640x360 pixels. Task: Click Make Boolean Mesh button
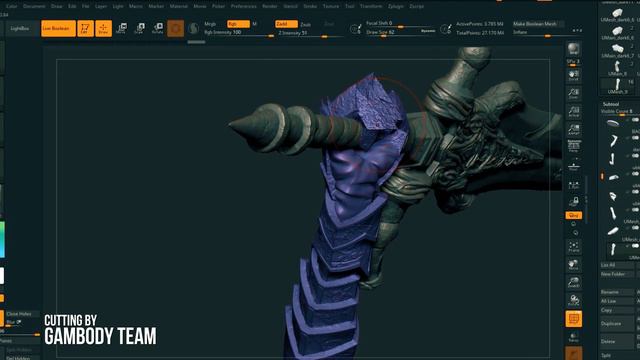(x=538, y=24)
